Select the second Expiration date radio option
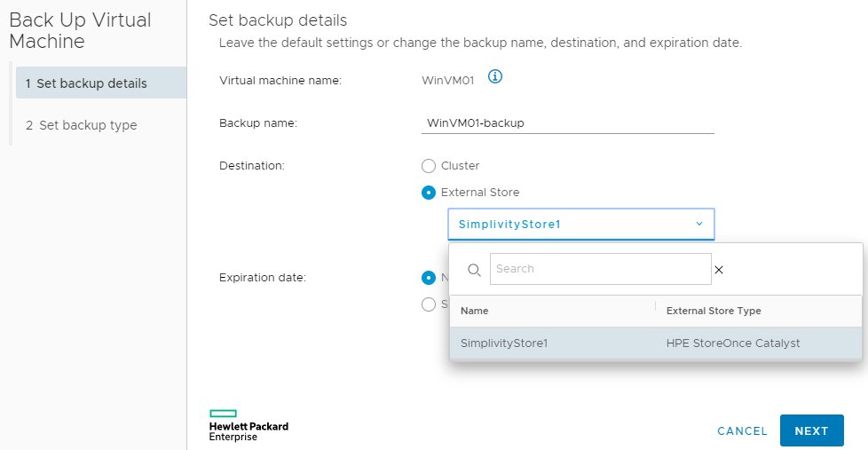Image resolution: width=868 pixels, height=450 pixels. click(x=429, y=304)
